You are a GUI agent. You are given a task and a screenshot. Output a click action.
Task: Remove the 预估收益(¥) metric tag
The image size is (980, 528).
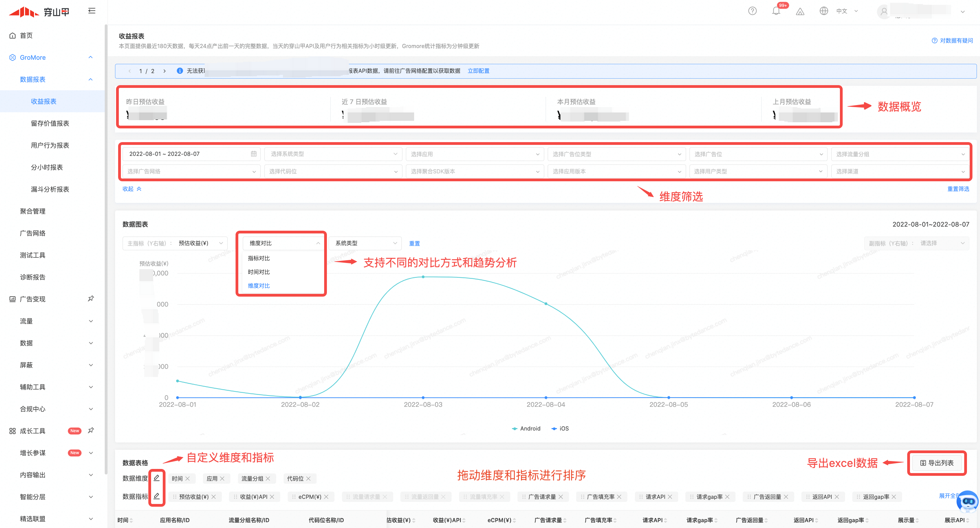214,497
